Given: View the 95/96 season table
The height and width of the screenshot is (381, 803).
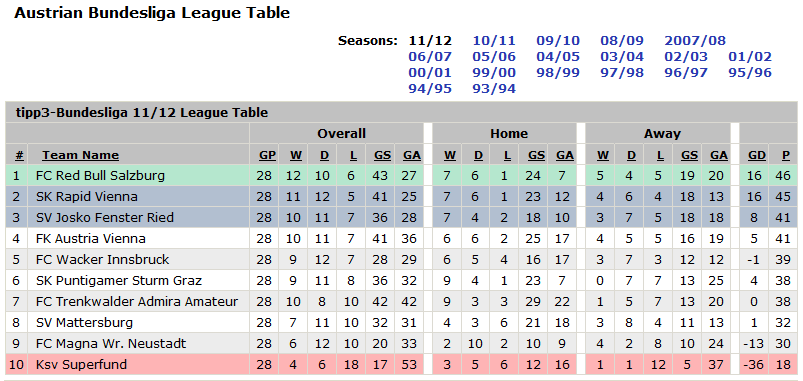Looking at the screenshot, I should click(x=750, y=73).
